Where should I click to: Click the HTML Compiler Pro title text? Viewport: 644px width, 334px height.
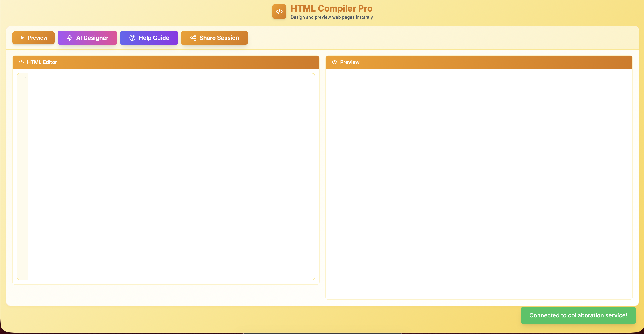(x=331, y=8)
